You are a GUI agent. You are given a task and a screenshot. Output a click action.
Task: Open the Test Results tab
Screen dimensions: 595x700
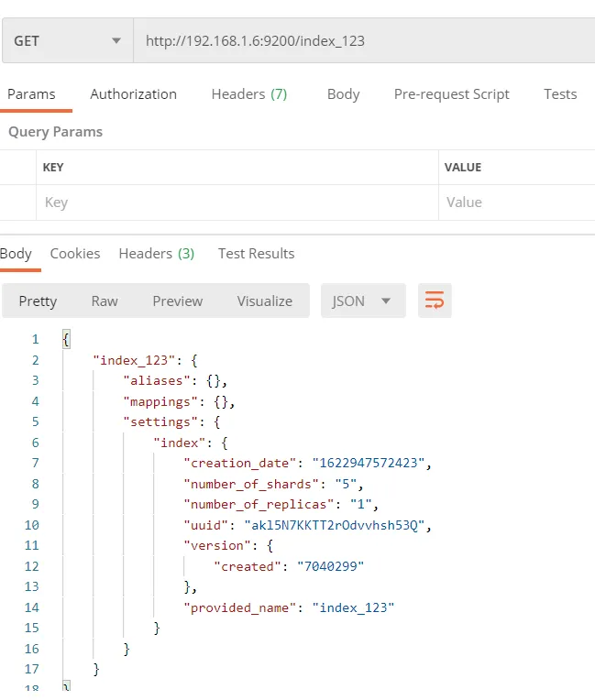(256, 253)
